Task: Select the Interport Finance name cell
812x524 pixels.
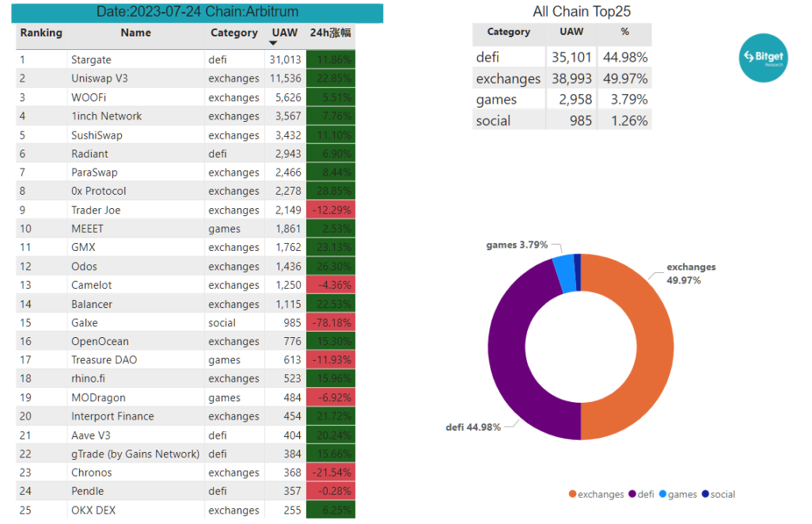Action: coord(112,416)
